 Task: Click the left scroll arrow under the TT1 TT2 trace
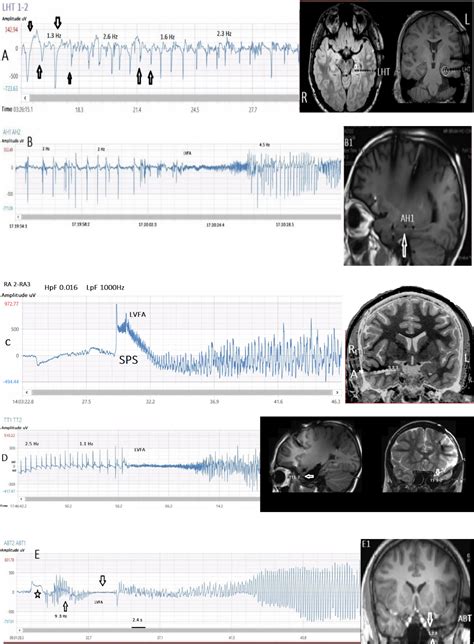point(21,499)
